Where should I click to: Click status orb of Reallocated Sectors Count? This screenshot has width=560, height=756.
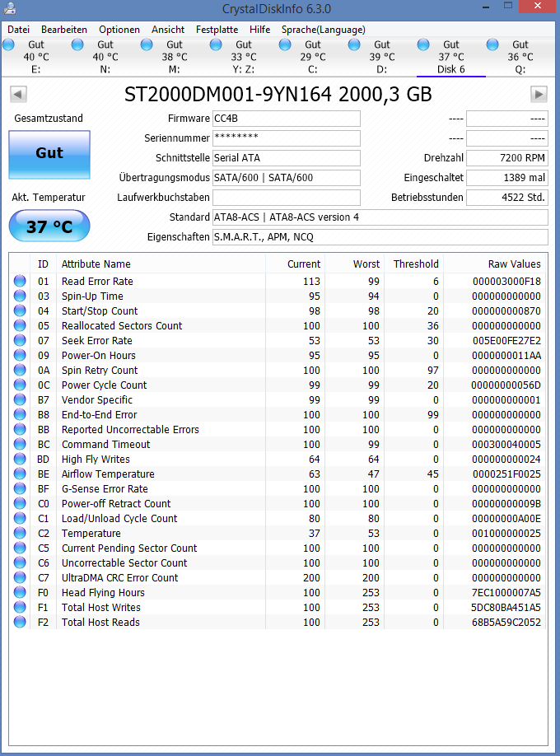click(20, 325)
